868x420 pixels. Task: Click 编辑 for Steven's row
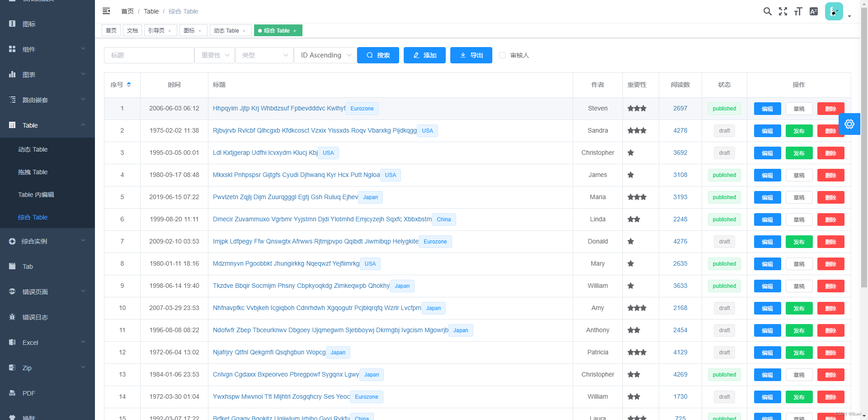click(767, 109)
